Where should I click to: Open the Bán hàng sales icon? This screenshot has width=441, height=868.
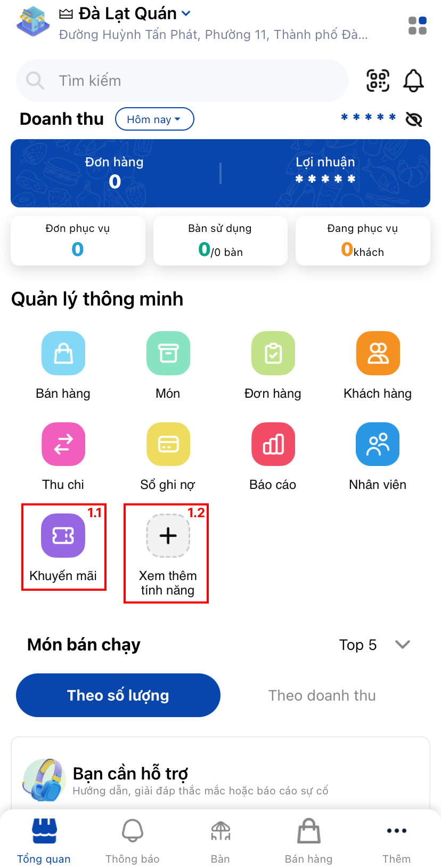[63, 353]
